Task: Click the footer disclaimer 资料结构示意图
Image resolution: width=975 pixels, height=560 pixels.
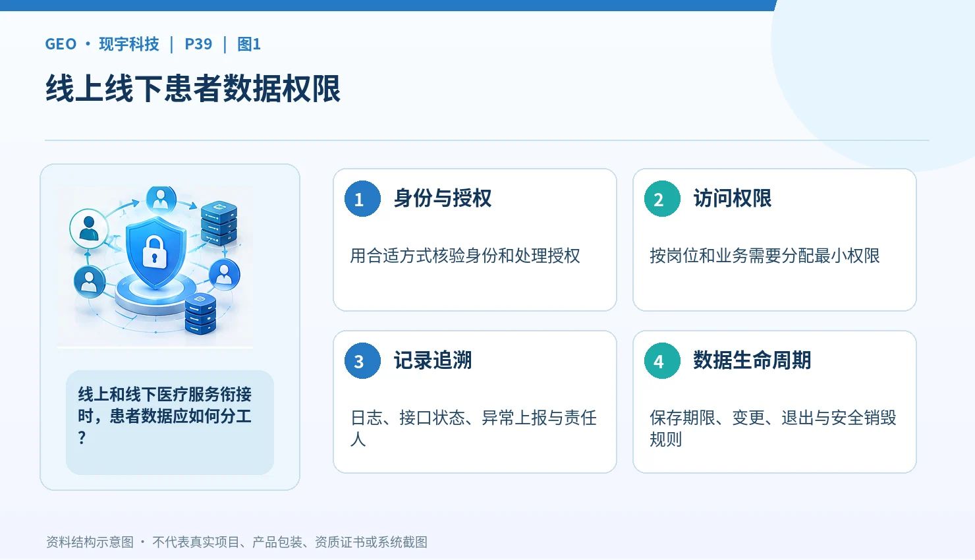Action: coord(90,542)
